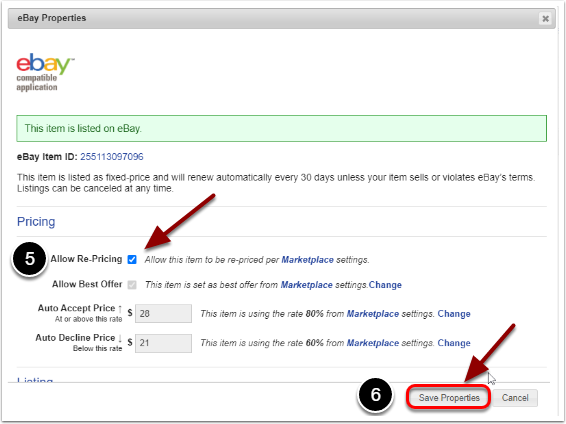566x424 pixels.
Task: Click Change link for best offer setting
Action: (x=385, y=285)
